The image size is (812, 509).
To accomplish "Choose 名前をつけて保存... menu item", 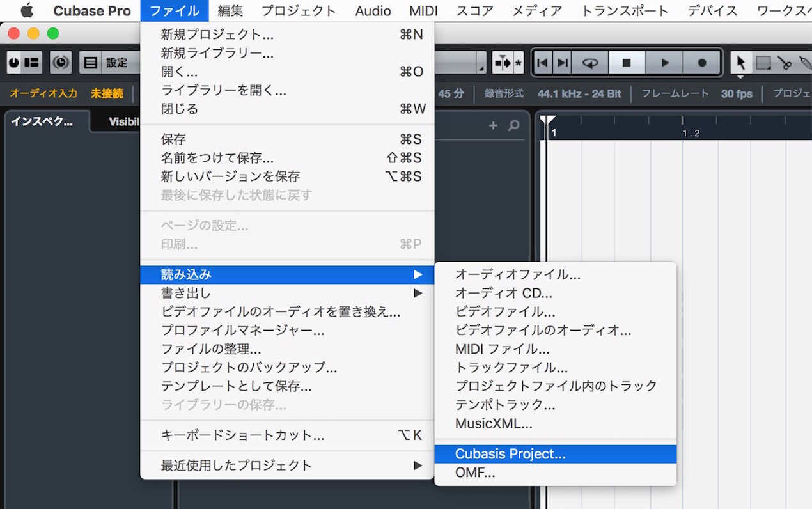I will pyautogui.click(x=287, y=158).
